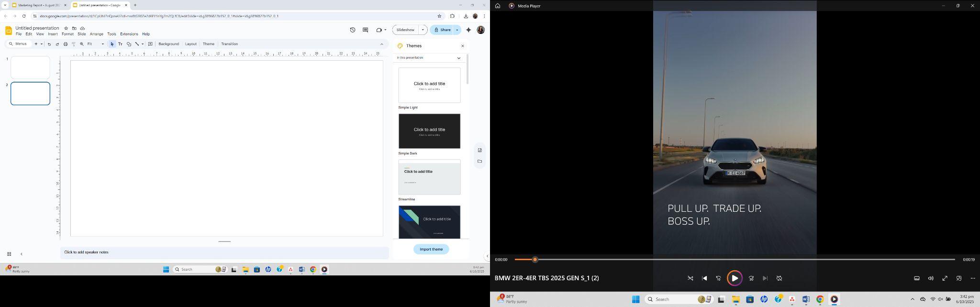Viewport: 980px width, 307px height.
Task: Open the Format menu
Action: tap(67, 34)
